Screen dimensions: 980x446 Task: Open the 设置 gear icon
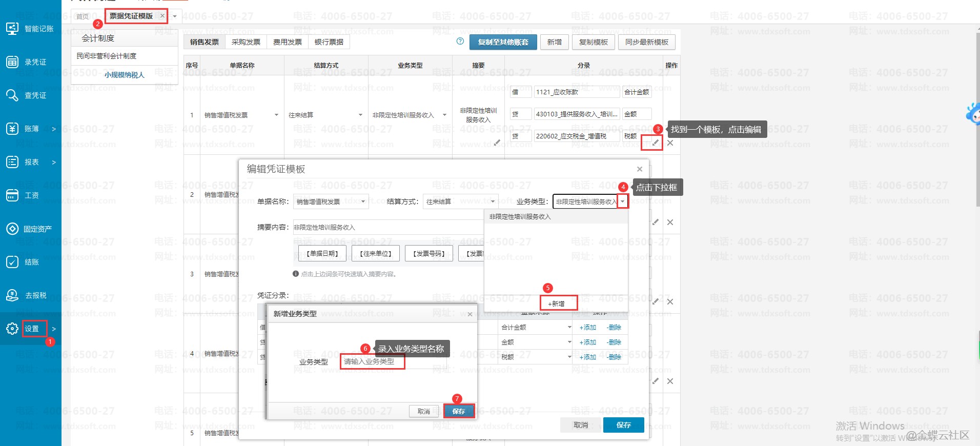[x=12, y=329]
